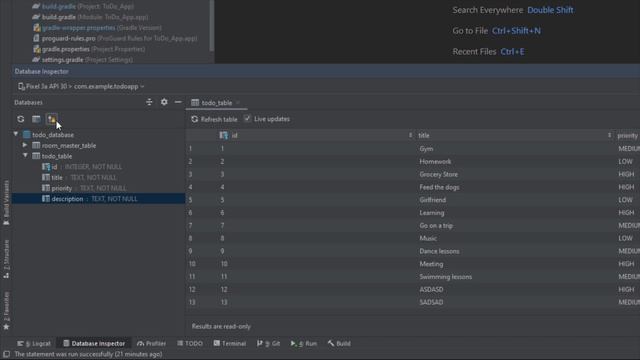Collapse the todo_database node
The image size is (640, 360).
point(16,134)
